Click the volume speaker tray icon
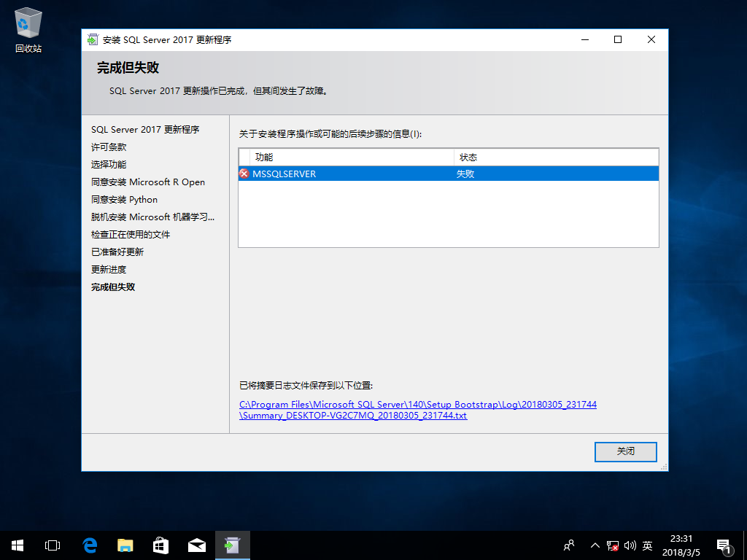747x560 pixels. tap(630, 545)
